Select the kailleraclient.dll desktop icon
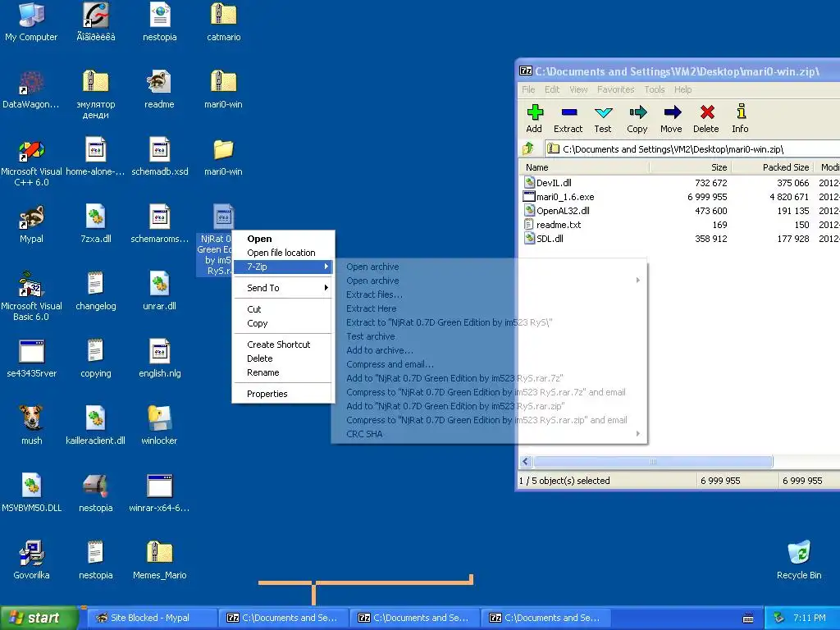840x630 pixels. click(x=95, y=426)
